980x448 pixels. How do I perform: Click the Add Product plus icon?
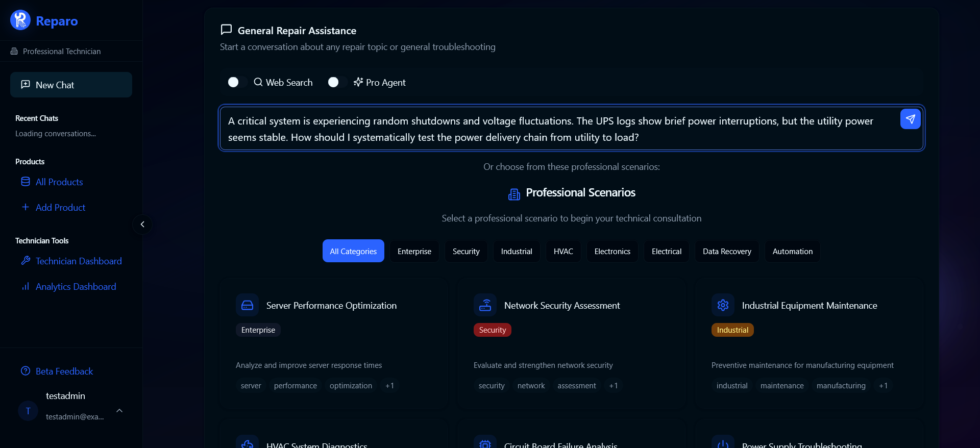coord(26,207)
